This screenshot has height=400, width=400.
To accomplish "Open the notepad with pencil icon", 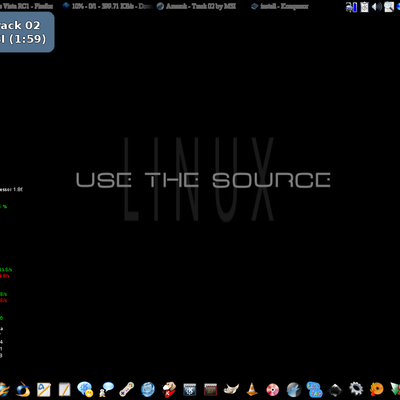I will pyautogui.click(x=65, y=389).
